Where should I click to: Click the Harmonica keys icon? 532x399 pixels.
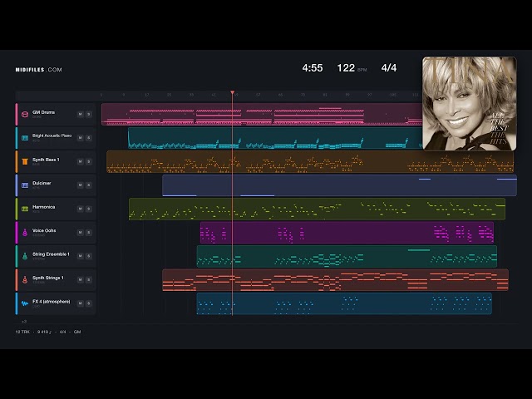[x=25, y=209]
